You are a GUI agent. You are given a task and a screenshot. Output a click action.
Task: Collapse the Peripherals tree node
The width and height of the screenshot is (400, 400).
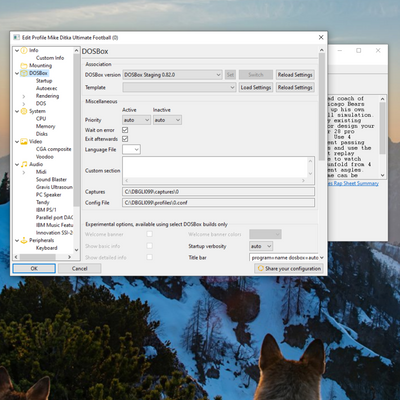(x=17, y=240)
